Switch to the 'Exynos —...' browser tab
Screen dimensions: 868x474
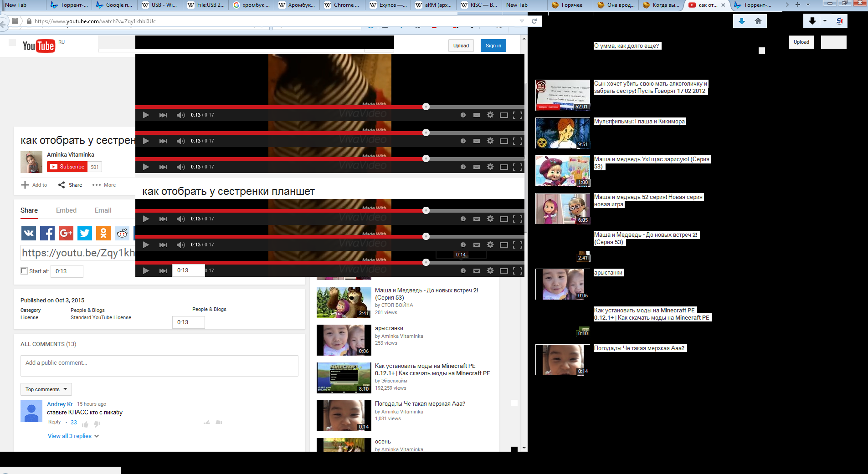[x=388, y=5]
